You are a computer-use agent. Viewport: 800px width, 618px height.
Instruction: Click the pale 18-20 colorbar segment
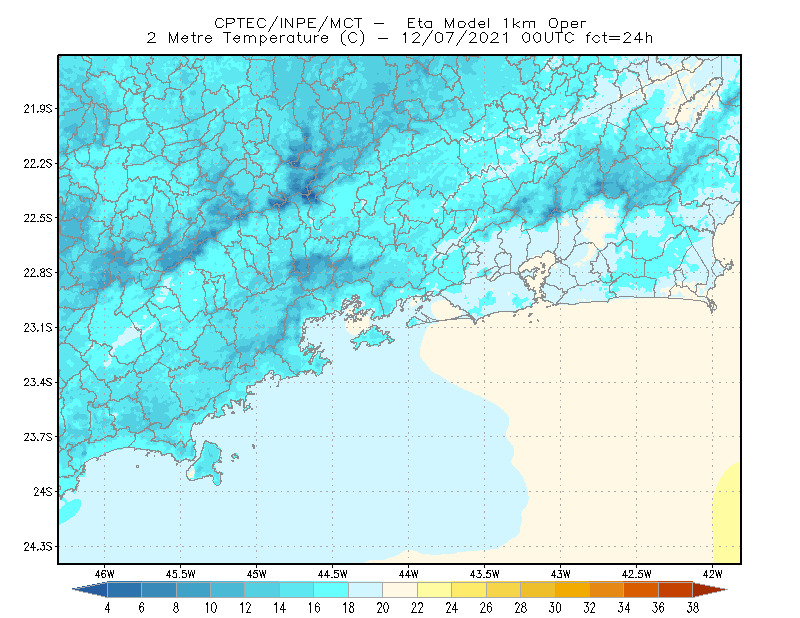(365, 589)
